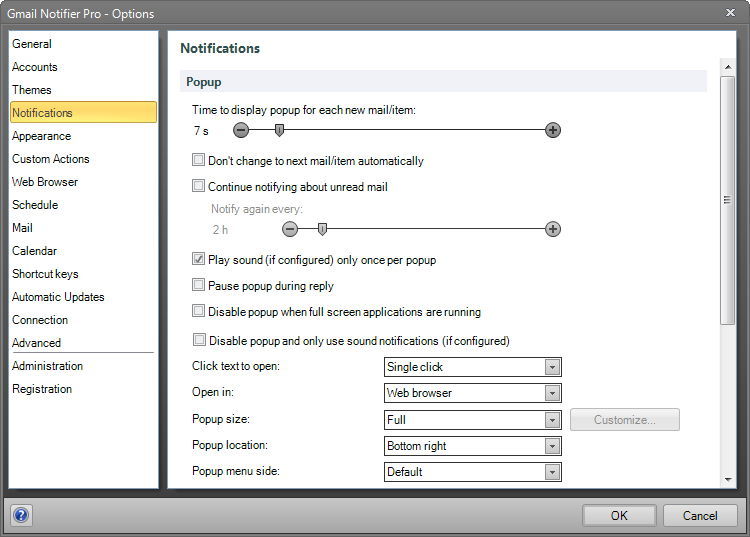Enable Pause popup during reply
750x537 pixels.
tap(198, 285)
